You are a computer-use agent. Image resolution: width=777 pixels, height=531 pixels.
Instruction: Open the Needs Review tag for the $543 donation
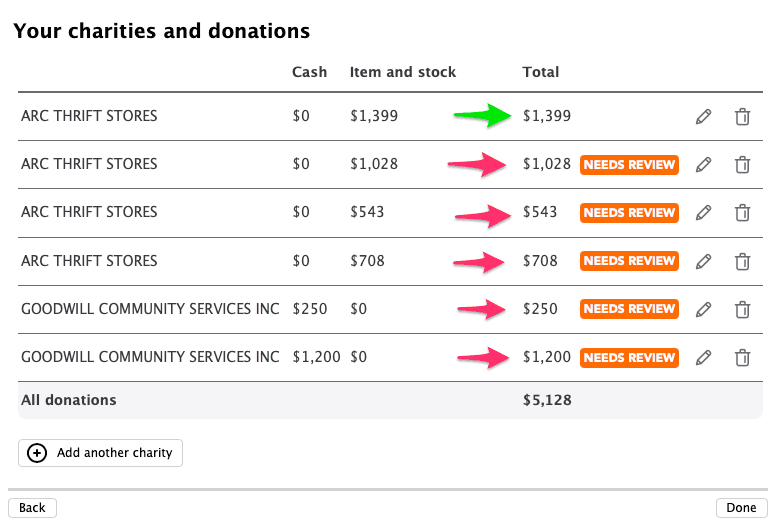point(629,213)
